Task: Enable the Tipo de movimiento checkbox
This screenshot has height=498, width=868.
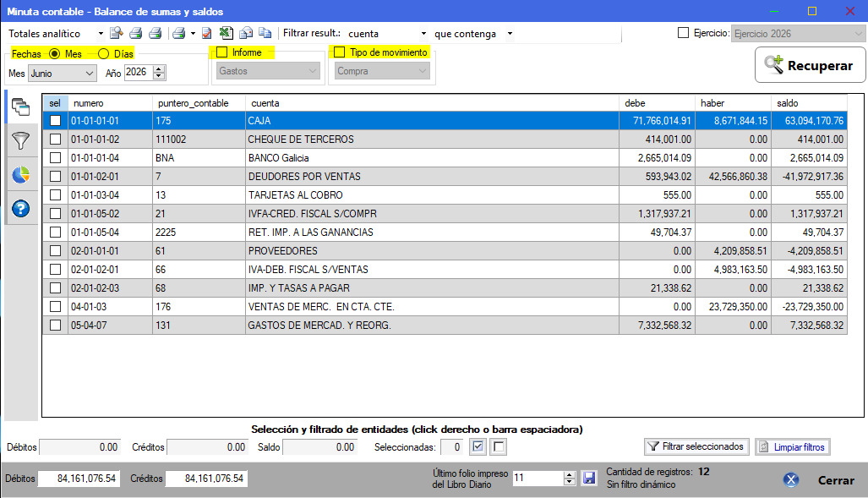Action: pos(339,52)
